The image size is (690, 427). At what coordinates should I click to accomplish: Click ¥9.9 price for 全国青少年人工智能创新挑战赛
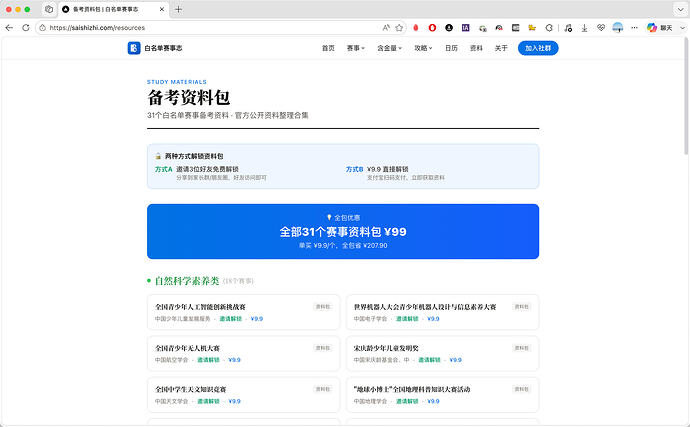(x=257, y=319)
